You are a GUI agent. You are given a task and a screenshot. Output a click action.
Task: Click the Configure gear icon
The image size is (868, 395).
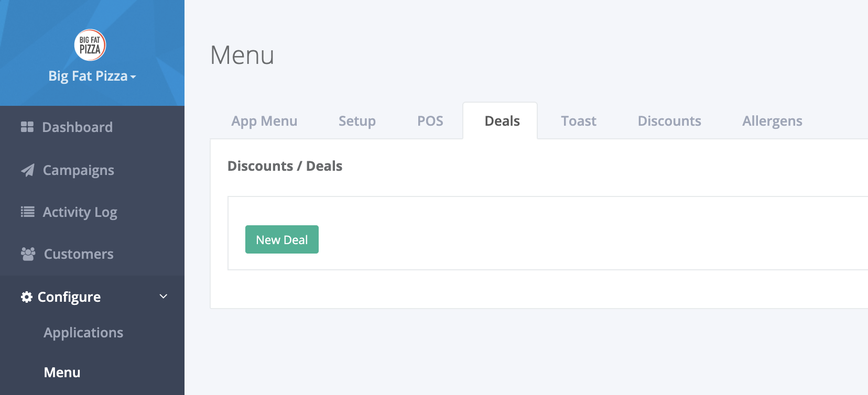point(27,297)
